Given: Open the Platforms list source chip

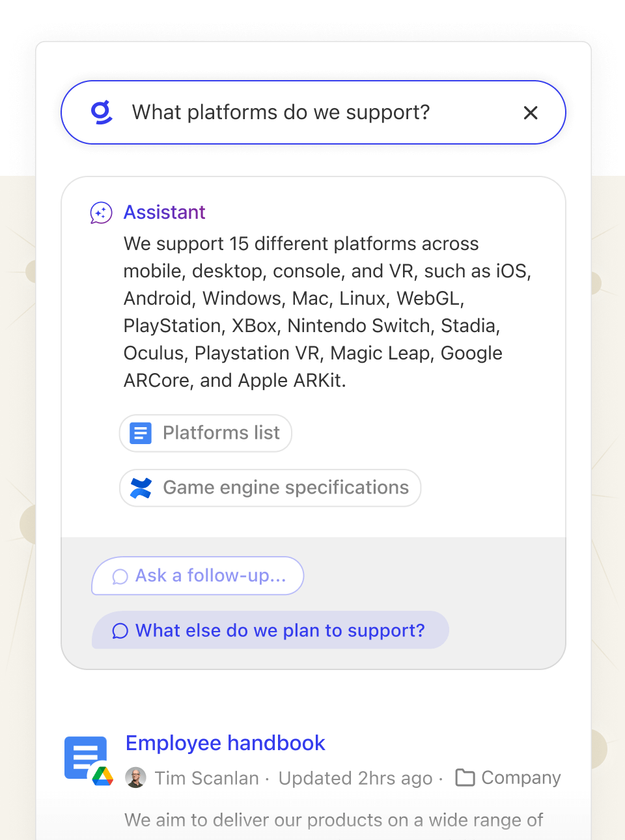Looking at the screenshot, I should click(x=221, y=433).
